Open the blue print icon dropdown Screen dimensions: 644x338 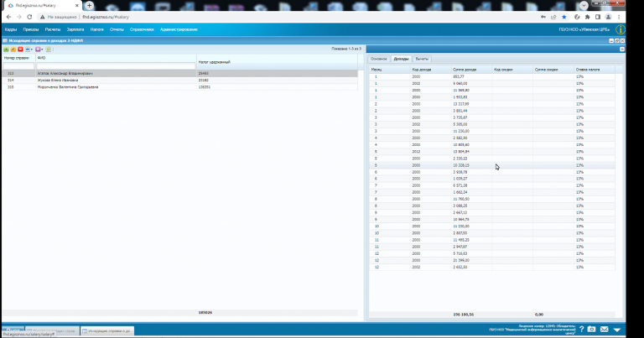(x=29, y=49)
